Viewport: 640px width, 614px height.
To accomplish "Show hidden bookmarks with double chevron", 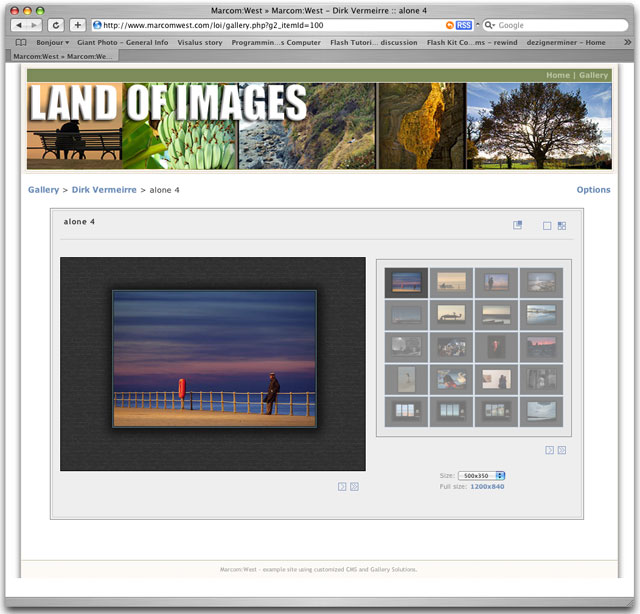I will pos(627,42).
